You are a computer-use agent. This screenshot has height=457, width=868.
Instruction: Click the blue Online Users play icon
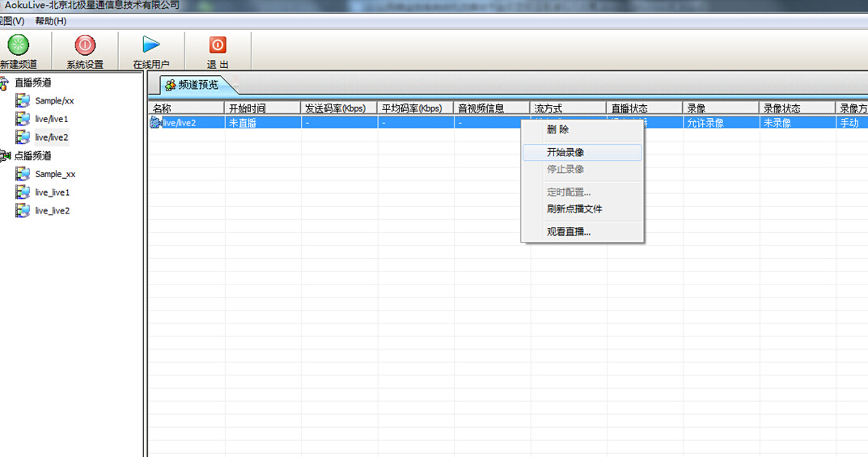(x=151, y=45)
